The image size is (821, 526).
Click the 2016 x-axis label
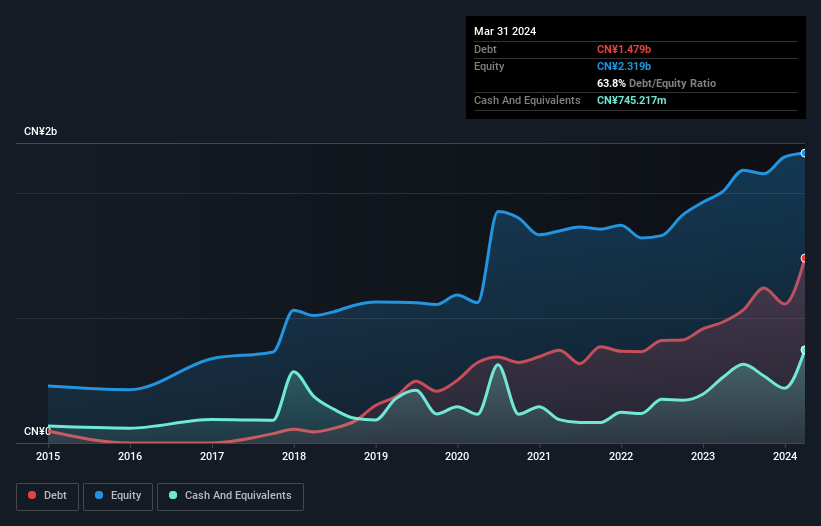130,456
